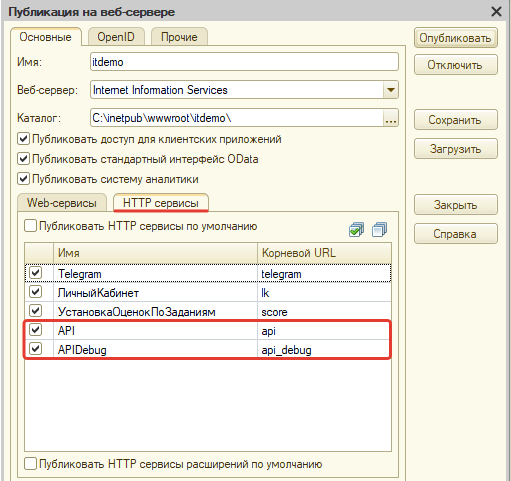Uncheck the ЛичныйКабинет service checkbox

[x=35, y=292]
